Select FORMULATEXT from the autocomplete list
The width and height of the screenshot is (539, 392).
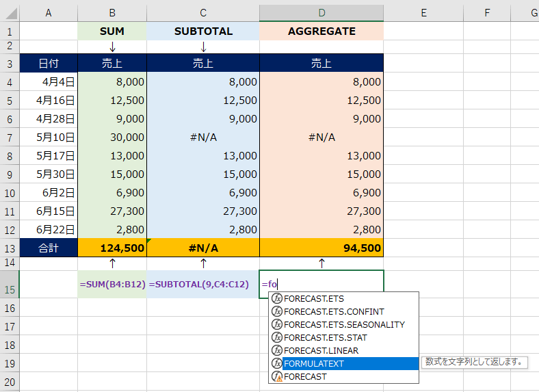pyautogui.click(x=313, y=363)
